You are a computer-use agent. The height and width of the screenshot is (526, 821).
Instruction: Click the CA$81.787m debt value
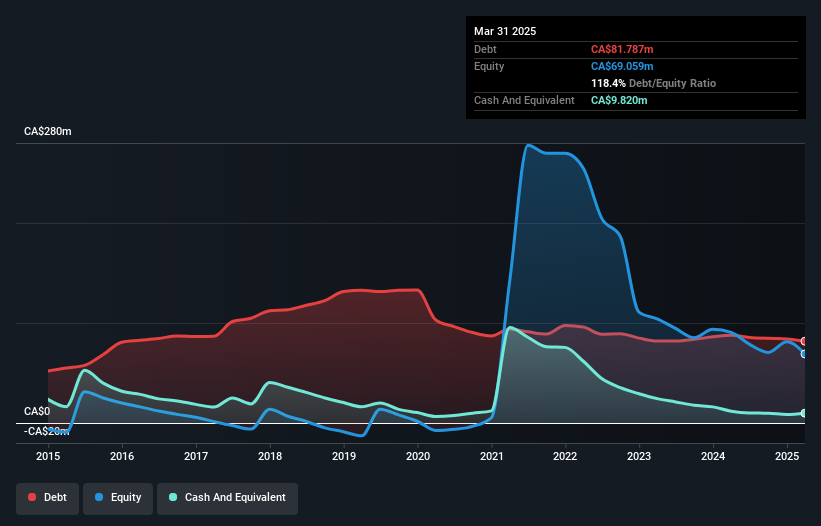tap(622, 49)
